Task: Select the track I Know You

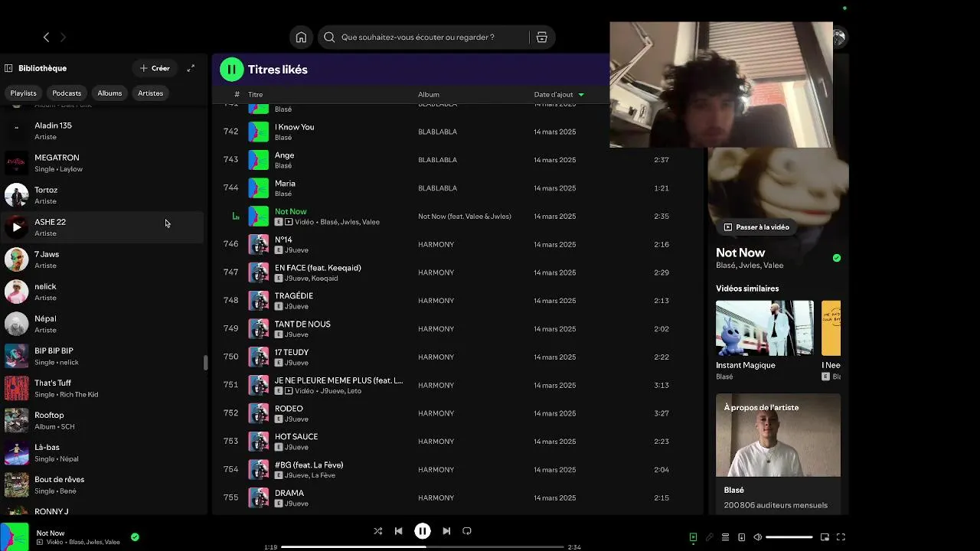Action: coord(294,127)
